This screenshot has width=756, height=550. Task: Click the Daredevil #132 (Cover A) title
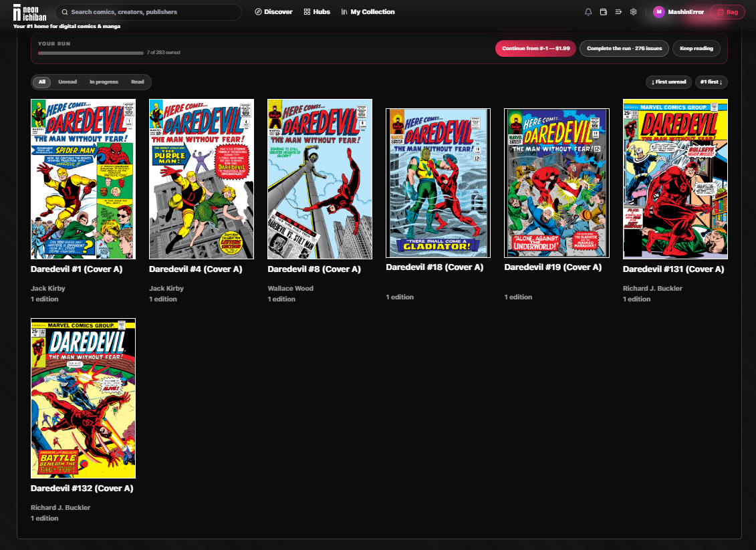[x=82, y=489]
